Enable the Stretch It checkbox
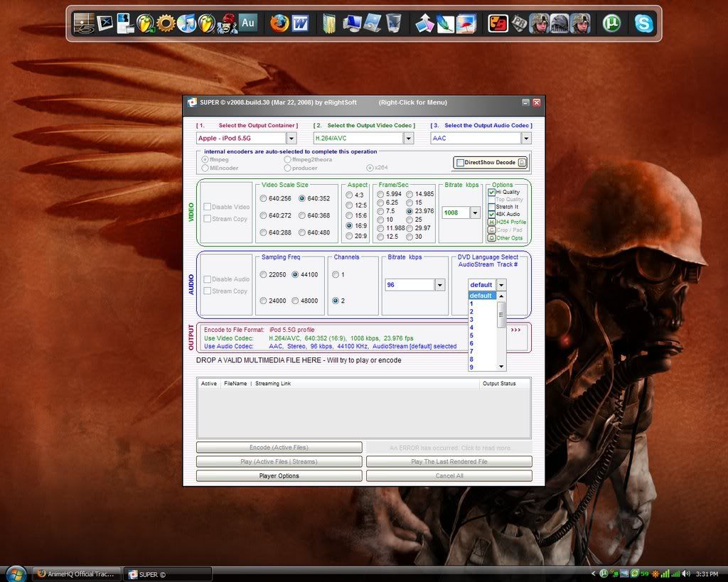Screen dimensions: 728x582 click(491, 207)
